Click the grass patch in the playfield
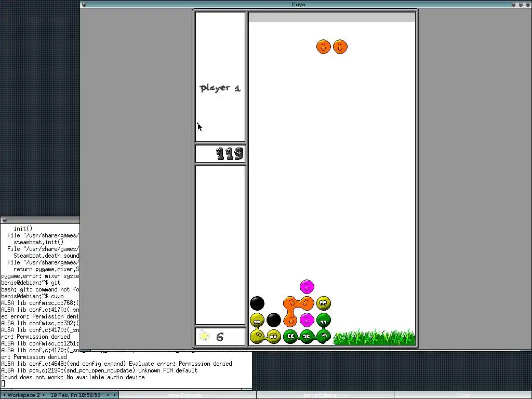Screen dimensions: 532x399 374,337
